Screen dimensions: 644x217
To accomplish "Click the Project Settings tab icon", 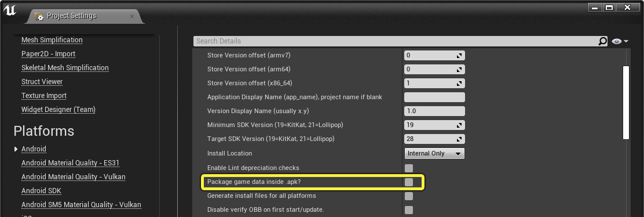I will point(39,16).
